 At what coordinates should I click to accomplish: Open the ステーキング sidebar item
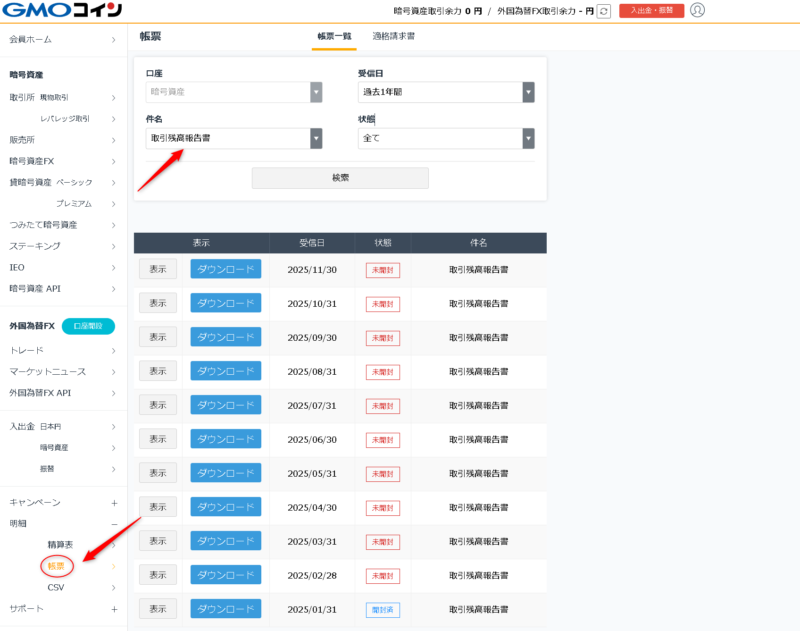point(35,246)
